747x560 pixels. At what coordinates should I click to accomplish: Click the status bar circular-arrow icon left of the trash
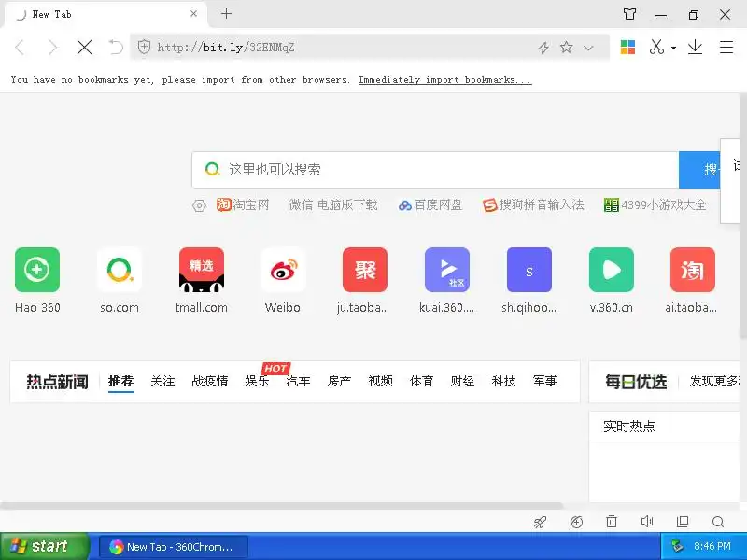coord(576,523)
